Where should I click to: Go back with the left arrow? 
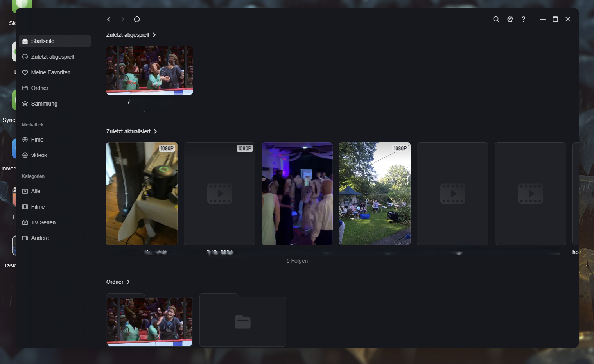coord(109,19)
